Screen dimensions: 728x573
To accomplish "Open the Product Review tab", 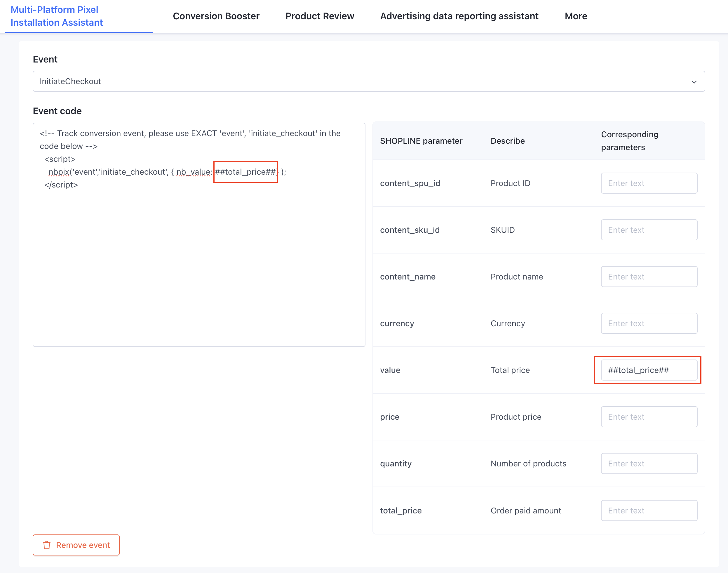I will (319, 16).
